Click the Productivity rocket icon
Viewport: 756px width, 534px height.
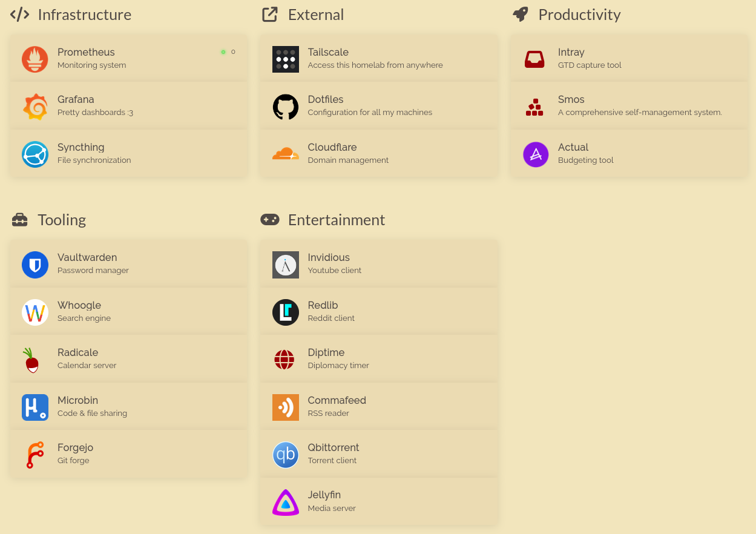click(520, 15)
